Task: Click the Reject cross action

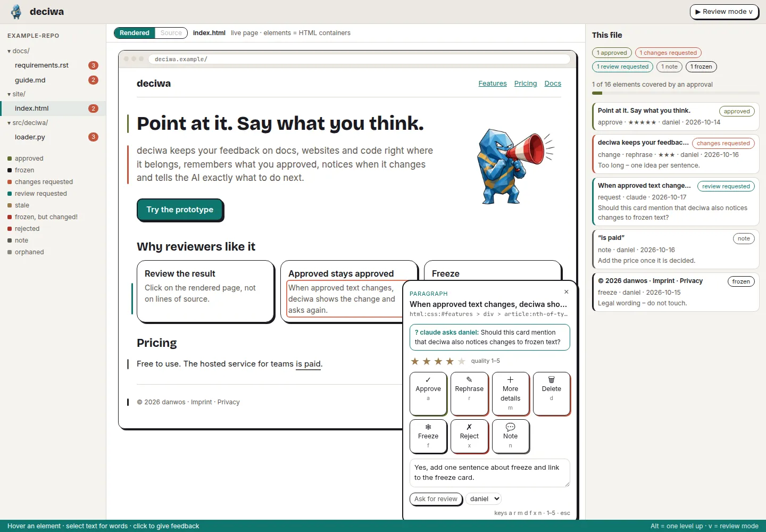Action: (469, 436)
